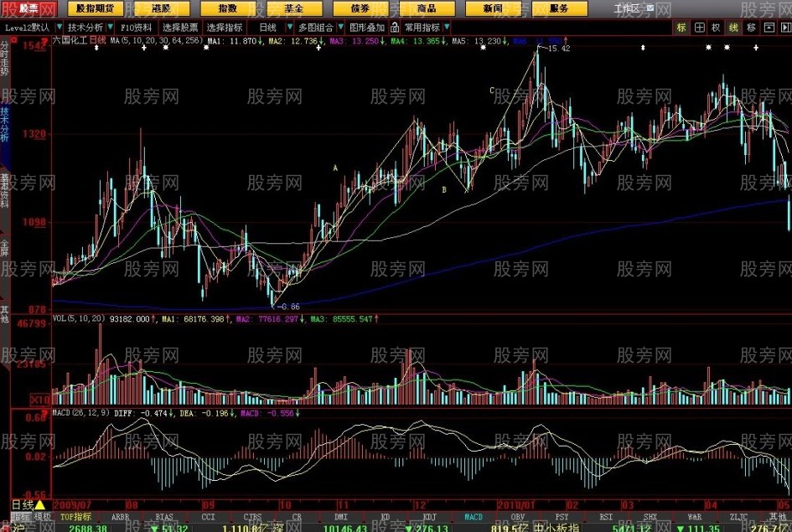Image resolution: width=792 pixels, height=532 pixels.
Task: Click the F10资料 button
Action: (x=137, y=28)
